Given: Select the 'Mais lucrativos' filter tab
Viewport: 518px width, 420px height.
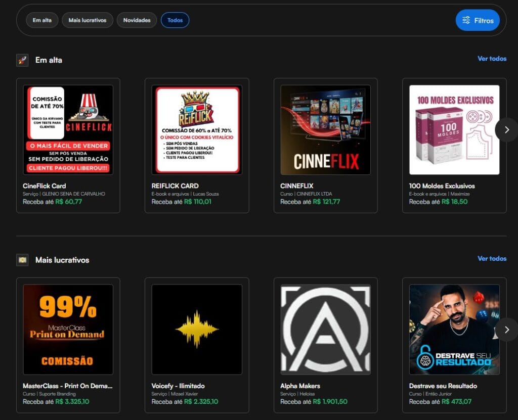Looking at the screenshot, I should [88, 20].
